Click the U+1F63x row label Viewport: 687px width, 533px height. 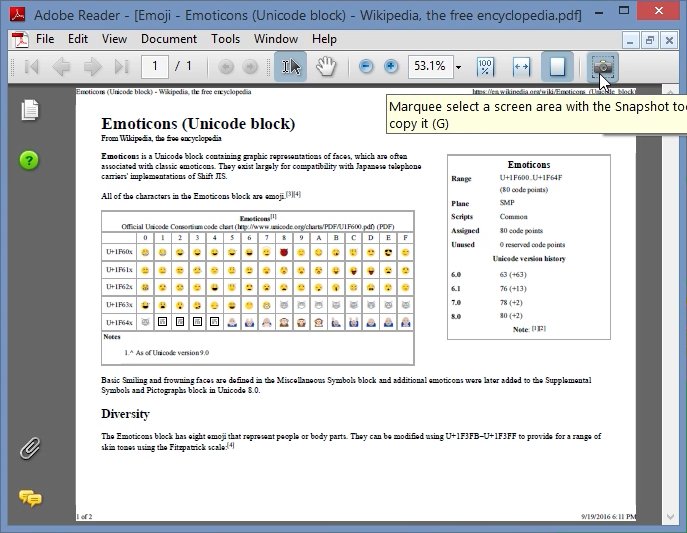(x=119, y=304)
